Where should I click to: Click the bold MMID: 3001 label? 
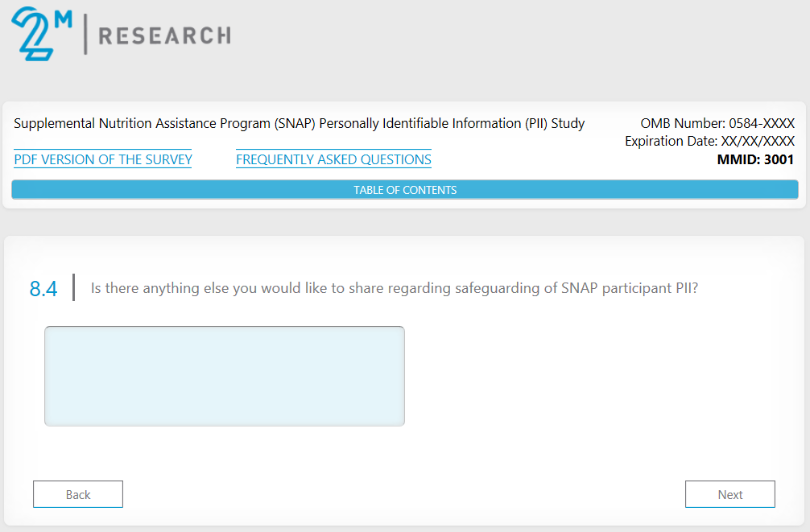pyautogui.click(x=755, y=159)
